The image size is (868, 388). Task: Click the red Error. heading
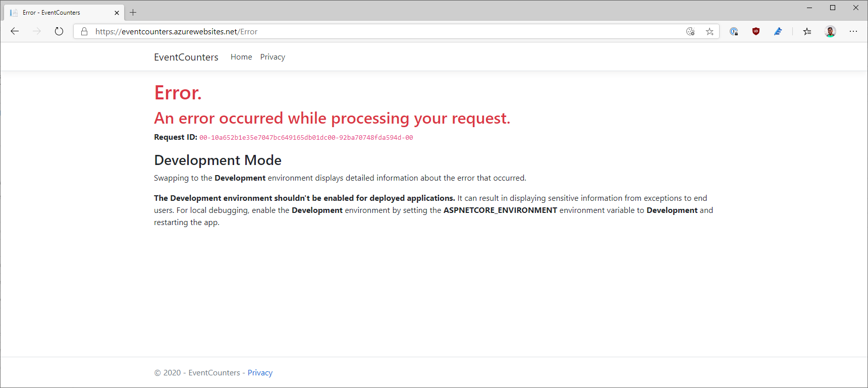point(178,93)
